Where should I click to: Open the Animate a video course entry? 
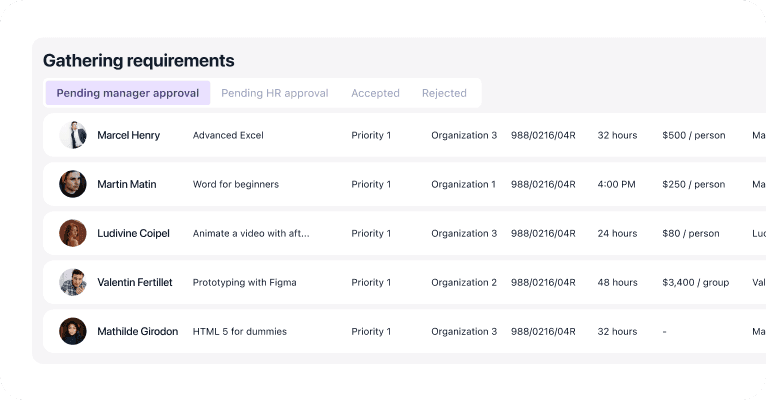(250, 233)
